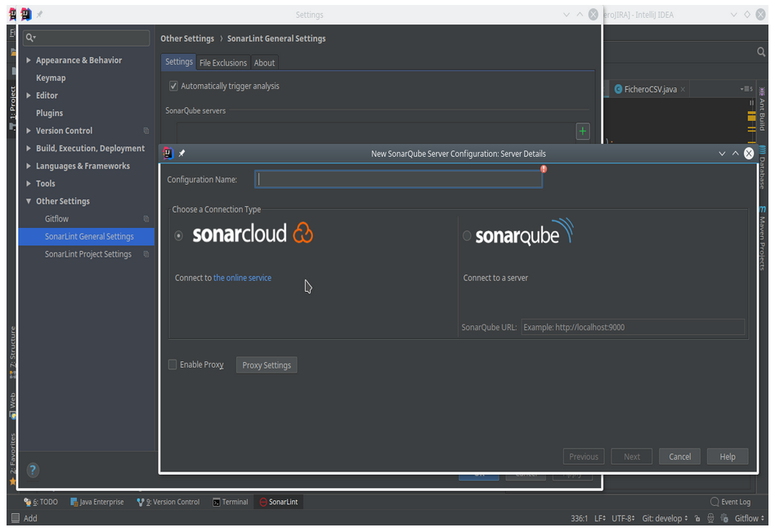Select Keymap in settings tree

click(x=51, y=78)
